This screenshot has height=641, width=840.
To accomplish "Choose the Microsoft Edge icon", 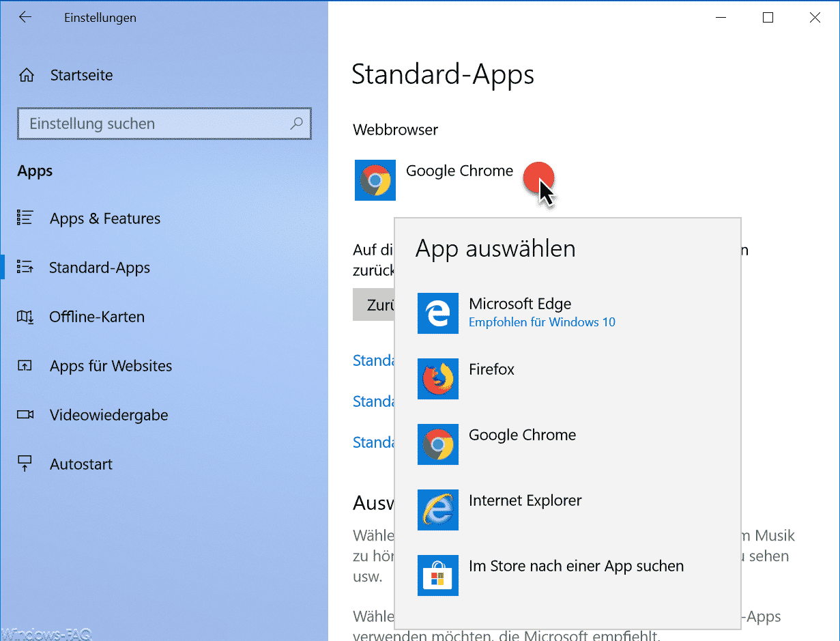I will tap(438, 313).
